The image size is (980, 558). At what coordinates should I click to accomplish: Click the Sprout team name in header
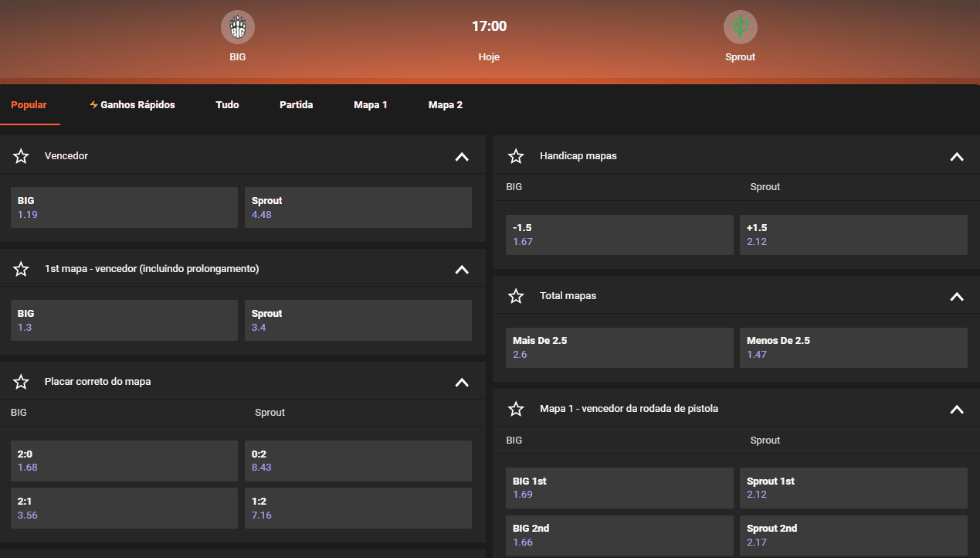point(740,57)
